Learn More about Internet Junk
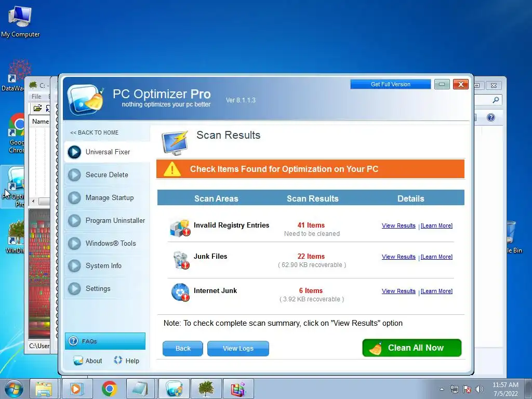532x399 pixels. click(436, 291)
